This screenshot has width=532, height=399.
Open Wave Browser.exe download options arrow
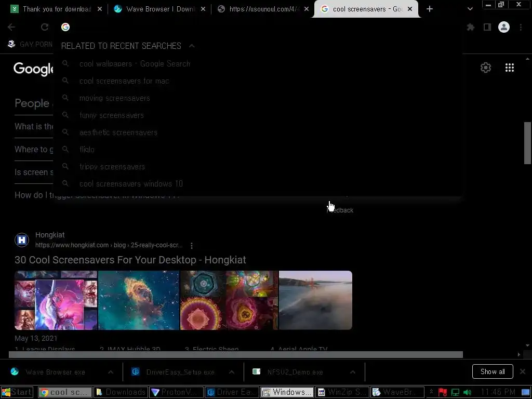tap(111, 372)
